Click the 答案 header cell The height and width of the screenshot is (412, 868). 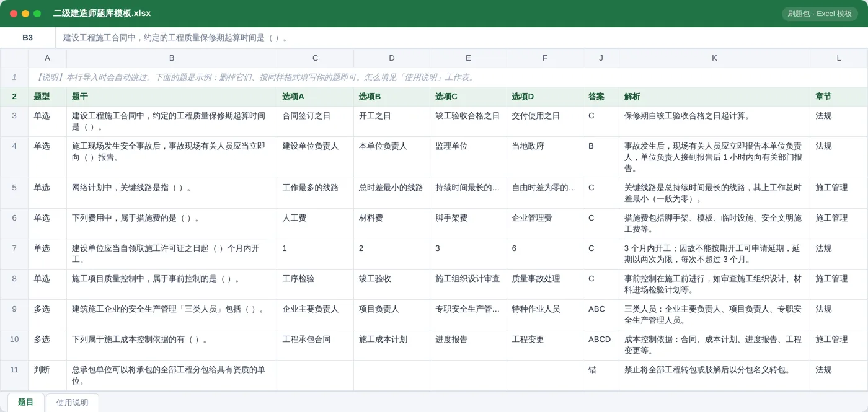click(x=601, y=97)
